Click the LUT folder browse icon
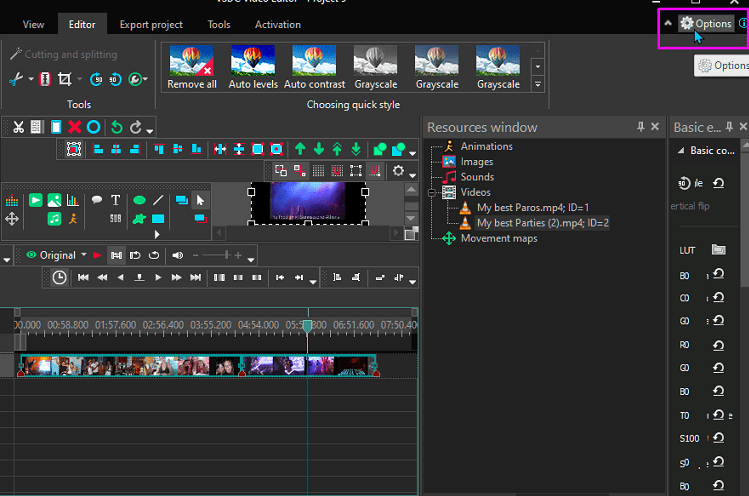Screen dimensions: 749x496 [x=718, y=249]
